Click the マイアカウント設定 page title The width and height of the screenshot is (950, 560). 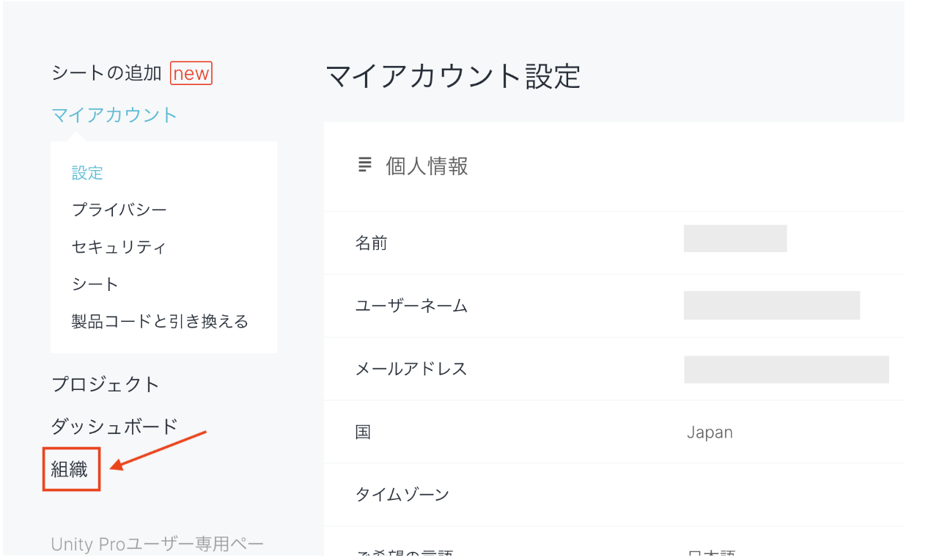(453, 76)
